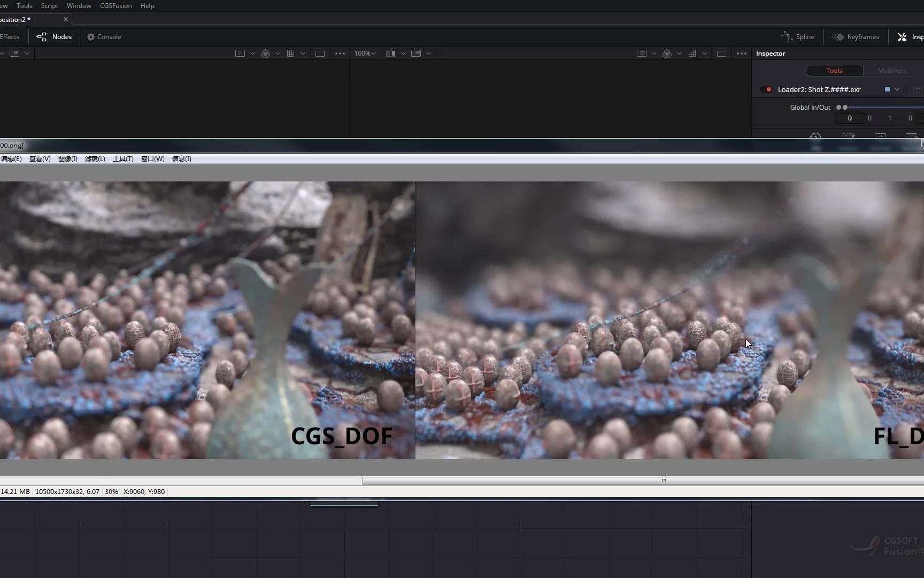The width and height of the screenshot is (924, 578).
Task: Open the Script menu
Action: (x=49, y=5)
